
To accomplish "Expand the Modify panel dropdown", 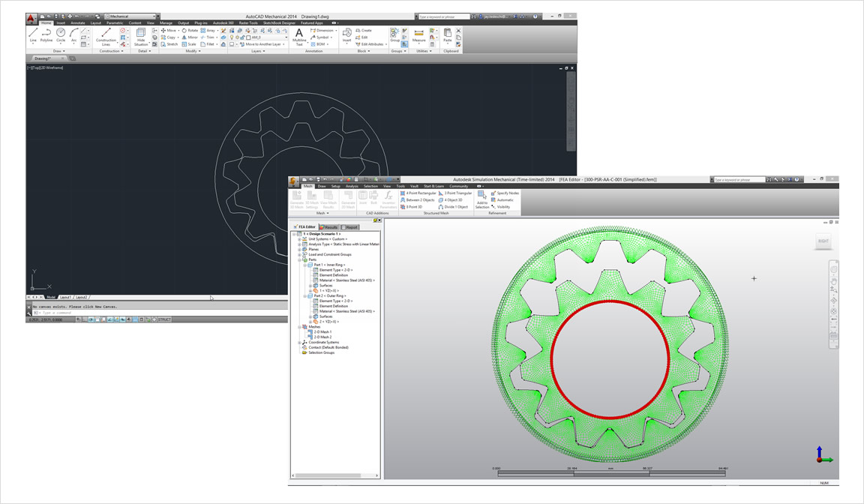I will pos(193,51).
